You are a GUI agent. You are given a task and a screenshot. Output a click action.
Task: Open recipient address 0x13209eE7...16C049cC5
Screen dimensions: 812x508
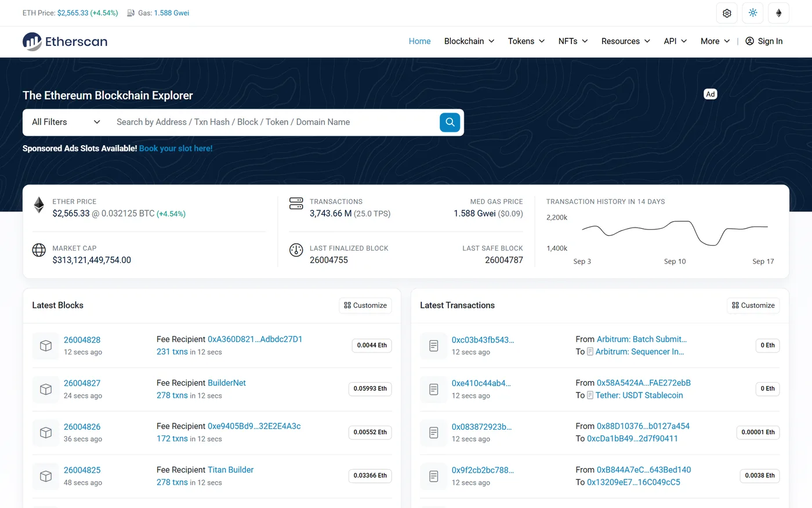[x=633, y=482]
